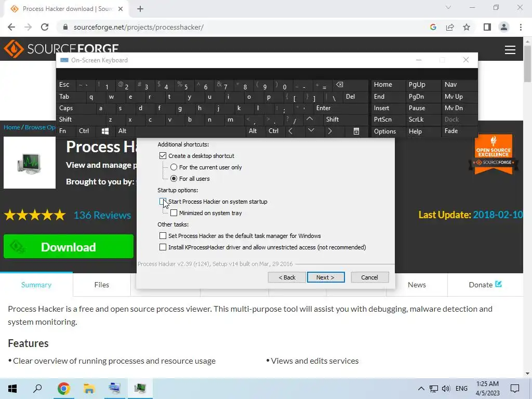The height and width of the screenshot is (399, 532).
Task: Open the 136 Reviews link
Action: 102,215
